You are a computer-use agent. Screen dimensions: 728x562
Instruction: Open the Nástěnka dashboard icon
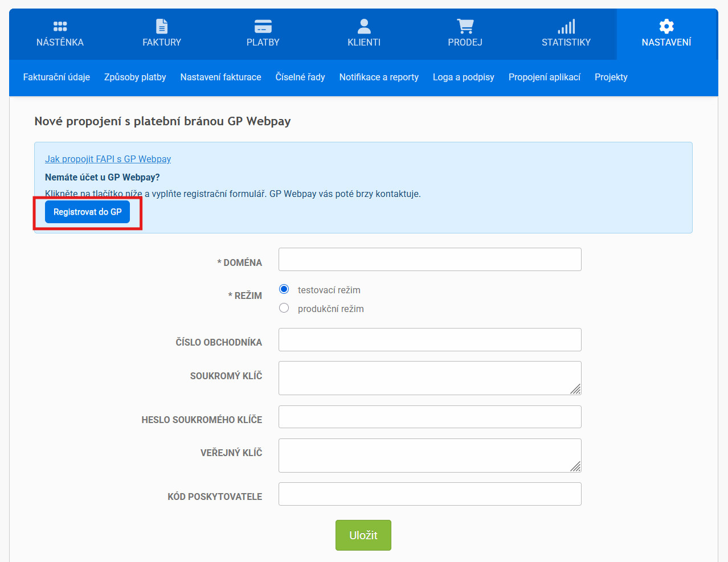[60, 26]
